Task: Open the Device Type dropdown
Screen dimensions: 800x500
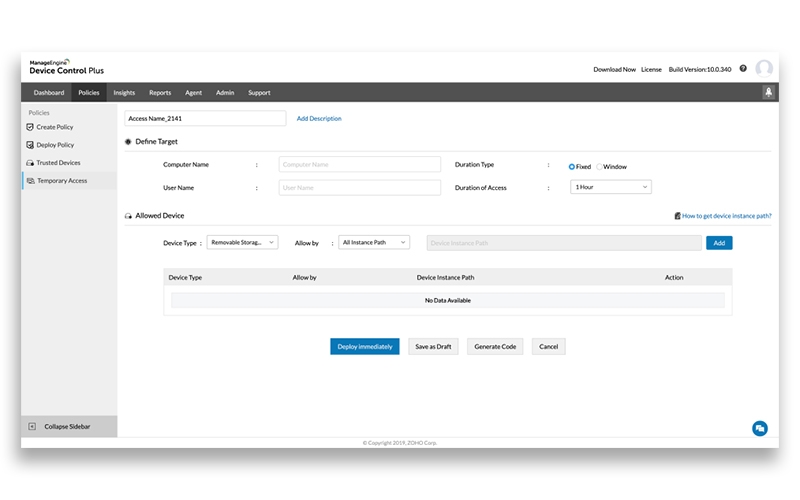Action: point(243,242)
